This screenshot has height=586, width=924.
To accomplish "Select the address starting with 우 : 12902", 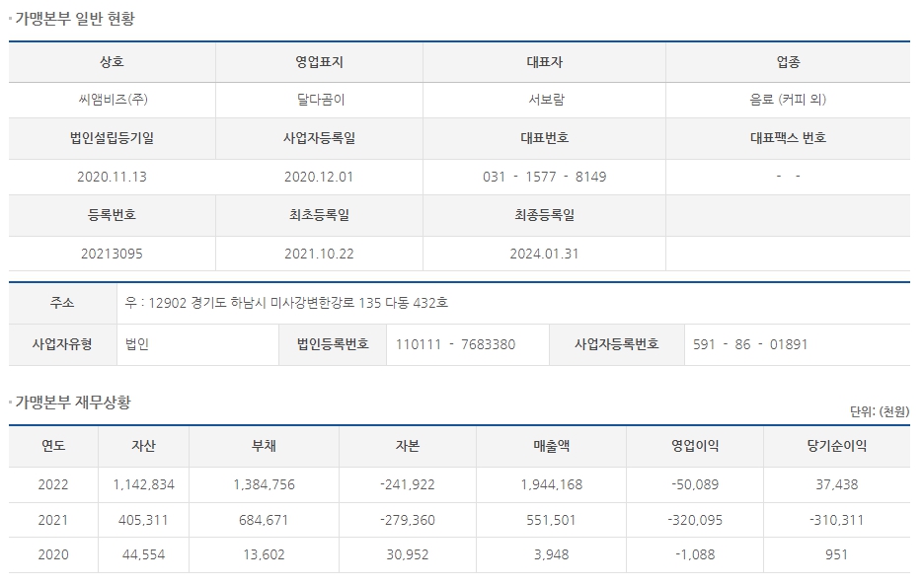I will (286, 303).
